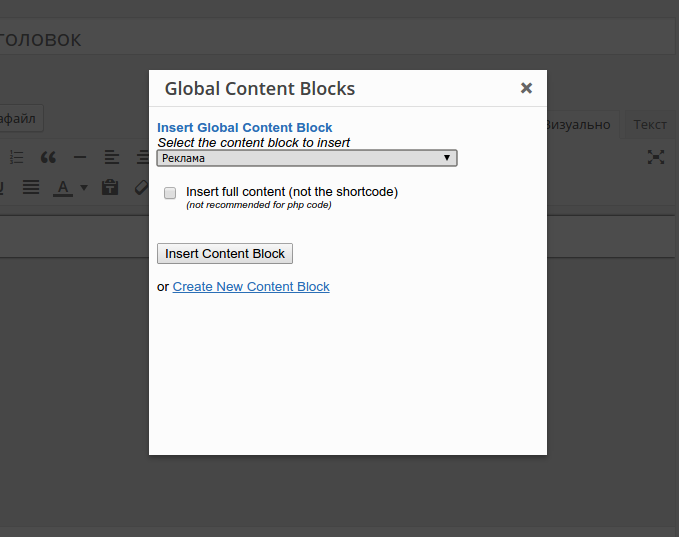Viewport: 679px width, 537px height.
Task: Follow the Create New Content Block link
Action: pos(251,287)
